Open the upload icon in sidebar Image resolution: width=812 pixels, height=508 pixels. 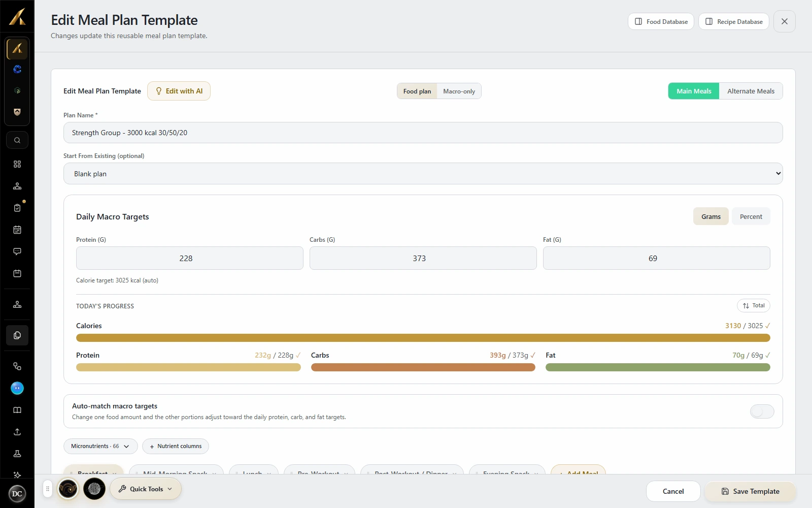pyautogui.click(x=17, y=432)
